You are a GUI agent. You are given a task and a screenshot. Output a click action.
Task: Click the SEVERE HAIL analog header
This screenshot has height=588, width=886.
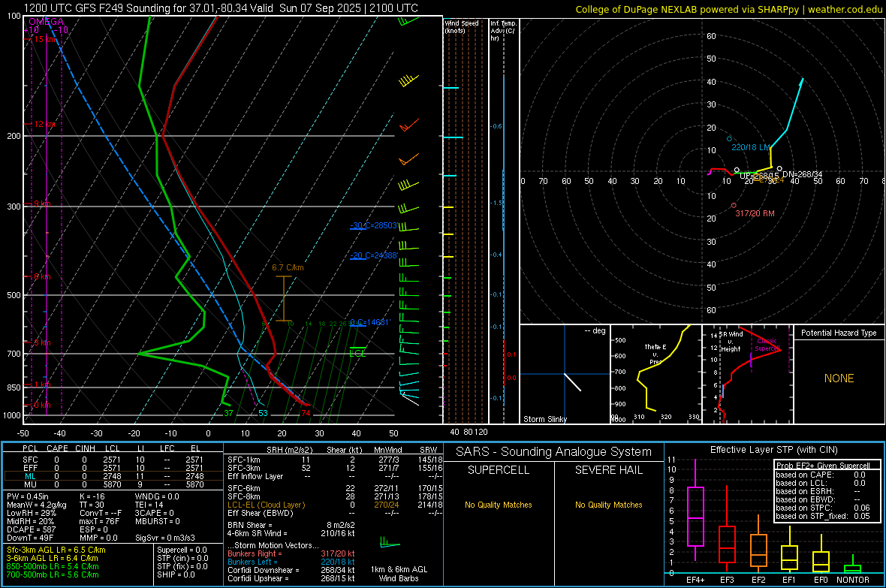pos(608,470)
